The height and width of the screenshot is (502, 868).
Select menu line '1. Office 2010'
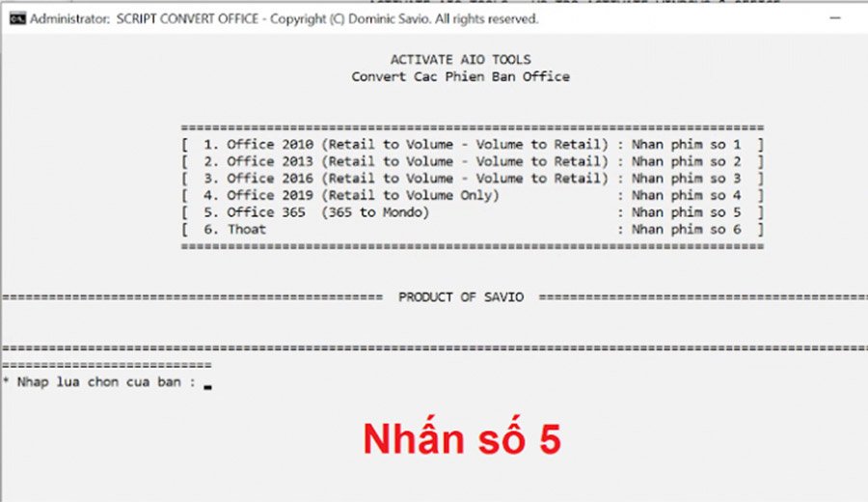click(x=473, y=145)
